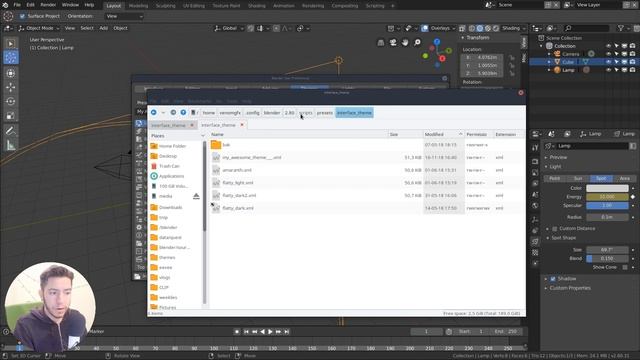Open the Overlays options dropdown arrow
640x360 pixels.
tap(453, 28)
